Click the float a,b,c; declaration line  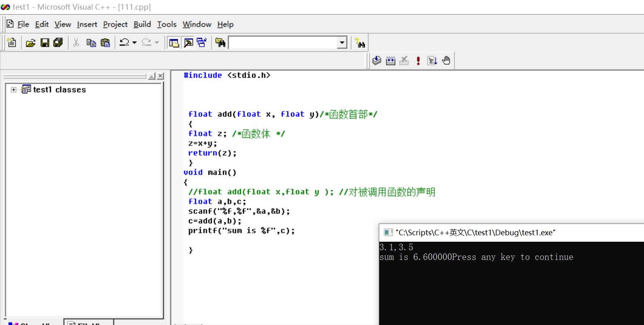(x=217, y=202)
